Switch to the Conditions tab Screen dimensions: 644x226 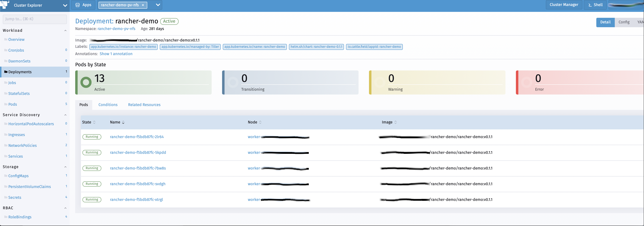point(108,104)
